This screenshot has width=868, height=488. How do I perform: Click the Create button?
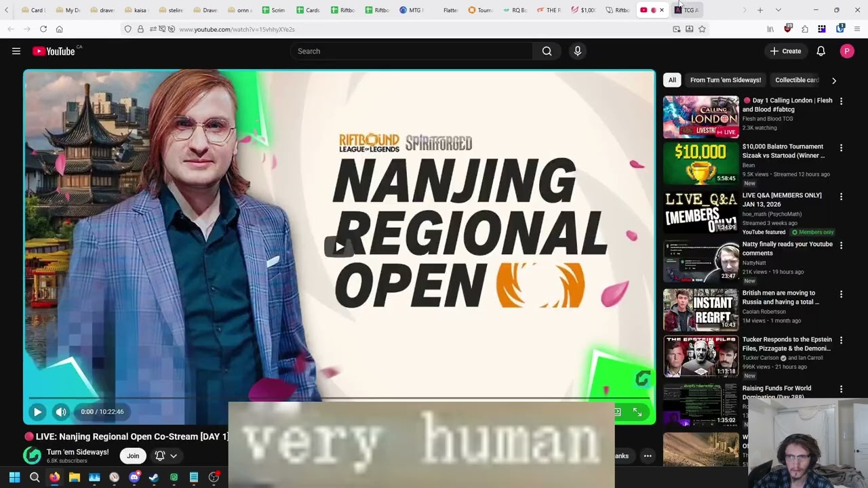[x=785, y=51]
